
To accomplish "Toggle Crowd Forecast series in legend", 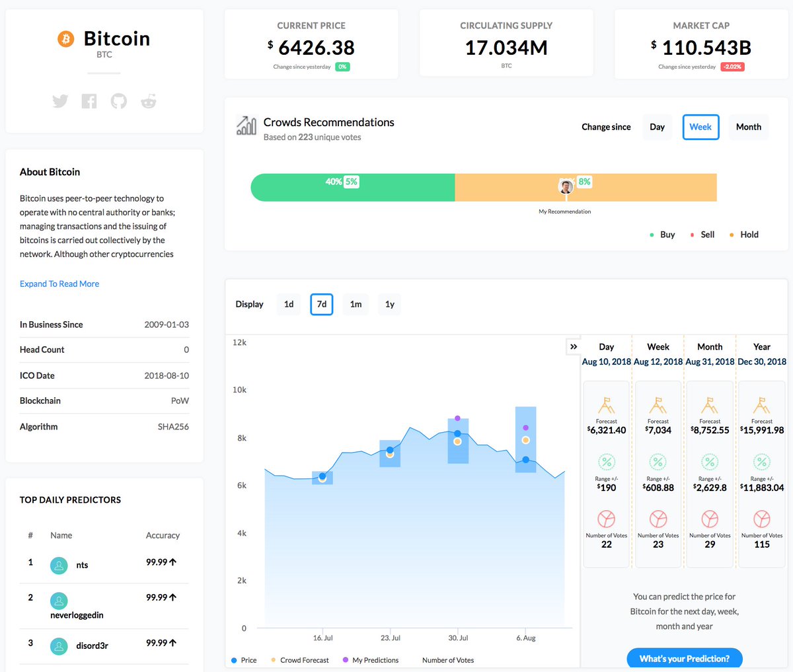I will (x=299, y=660).
